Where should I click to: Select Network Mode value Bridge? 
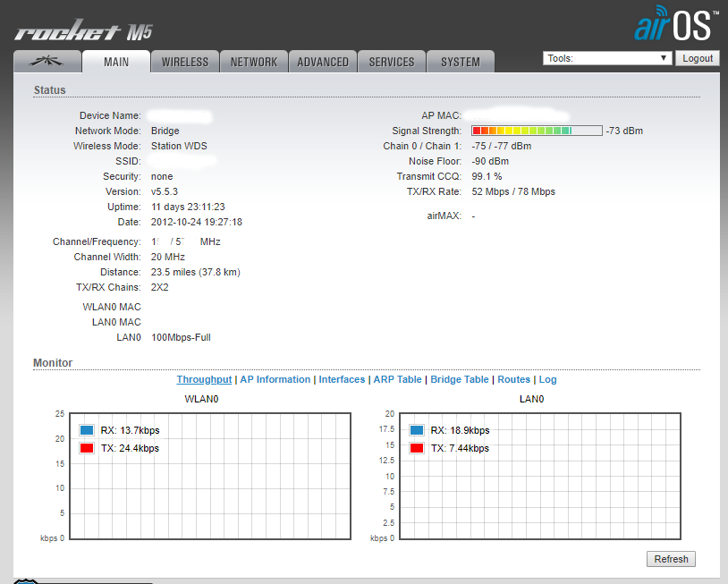coord(165,131)
